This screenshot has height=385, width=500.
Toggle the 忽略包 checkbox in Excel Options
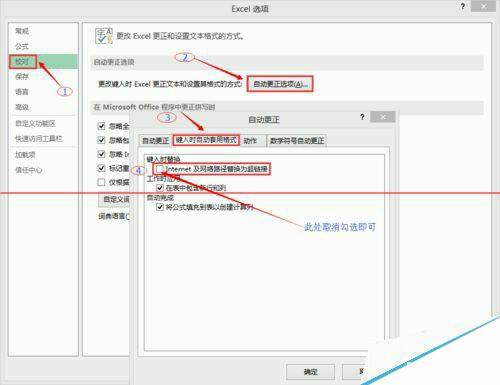(101, 140)
